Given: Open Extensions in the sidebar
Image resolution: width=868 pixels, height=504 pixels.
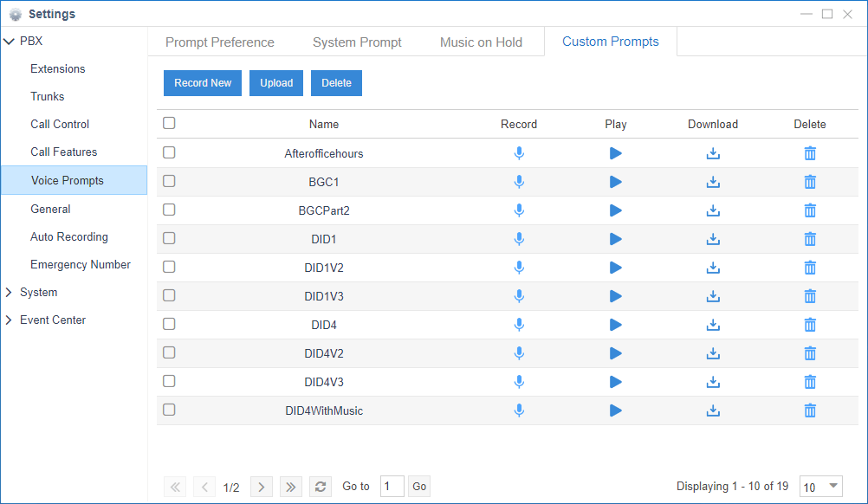Looking at the screenshot, I should 57,68.
